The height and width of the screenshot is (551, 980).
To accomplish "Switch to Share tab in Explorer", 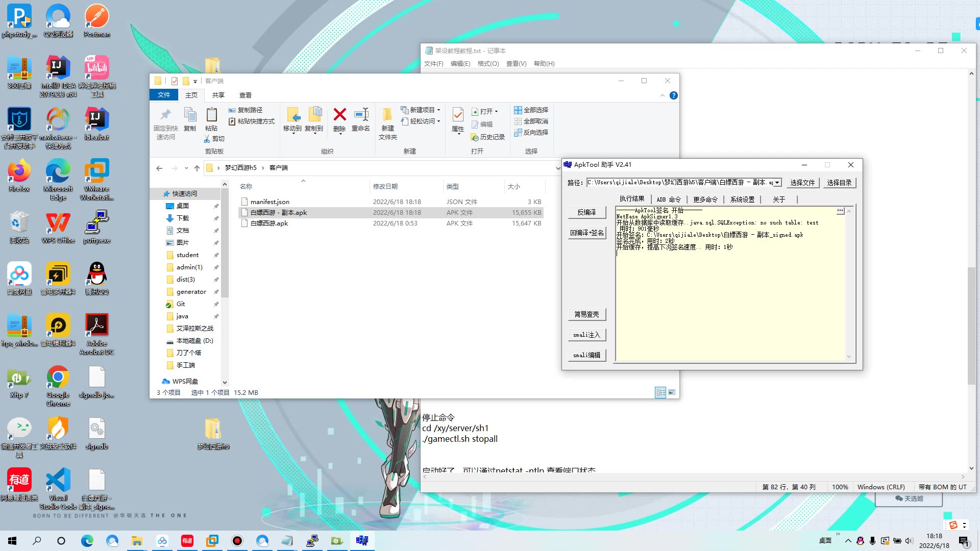I will click(218, 95).
